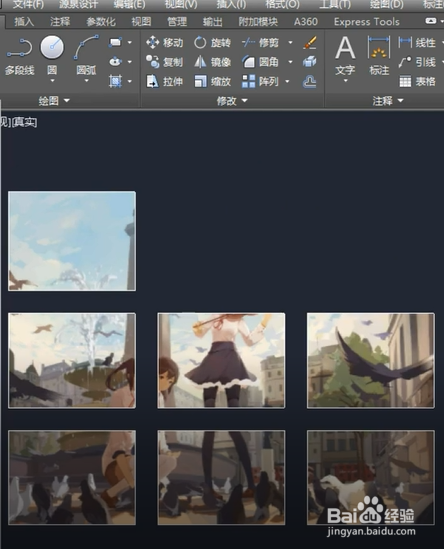Open the Hatch icon dropdown arrow
This screenshot has height=549, width=444.
(x=130, y=81)
